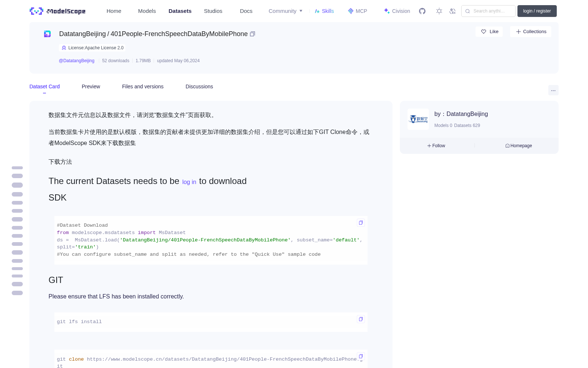
Task: Go to the Home page
Action: tap(114, 11)
